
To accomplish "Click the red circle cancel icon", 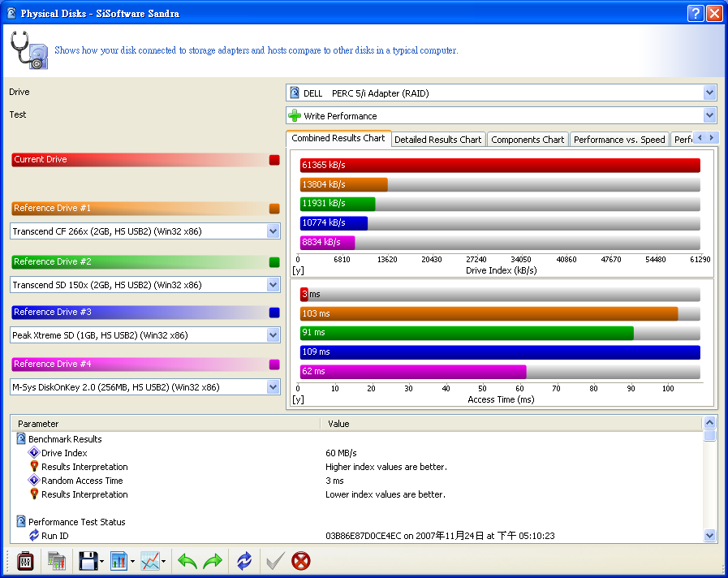I will 301,561.
